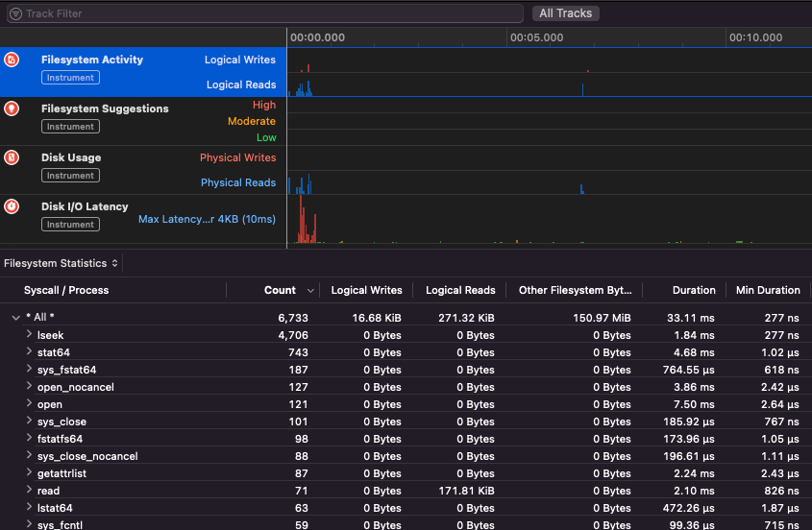Click the Syscall / Process column header
812x530 pixels.
[x=66, y=290]
